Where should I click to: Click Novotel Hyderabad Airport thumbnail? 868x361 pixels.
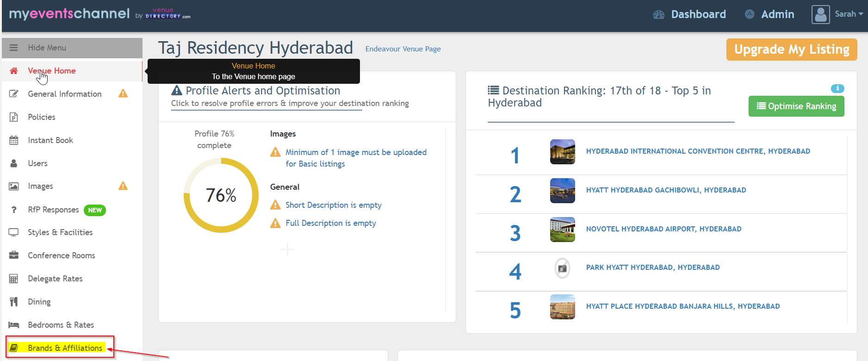(x=563, y=230)
